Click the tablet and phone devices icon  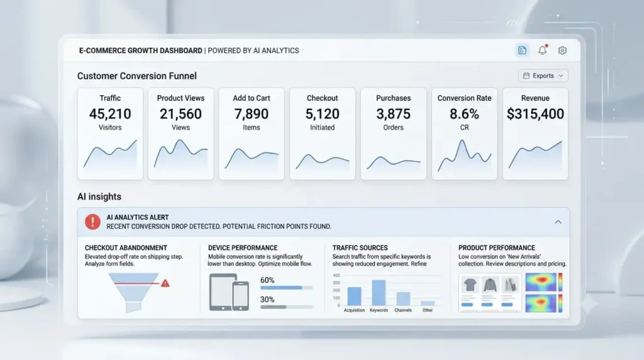[229, 292]
